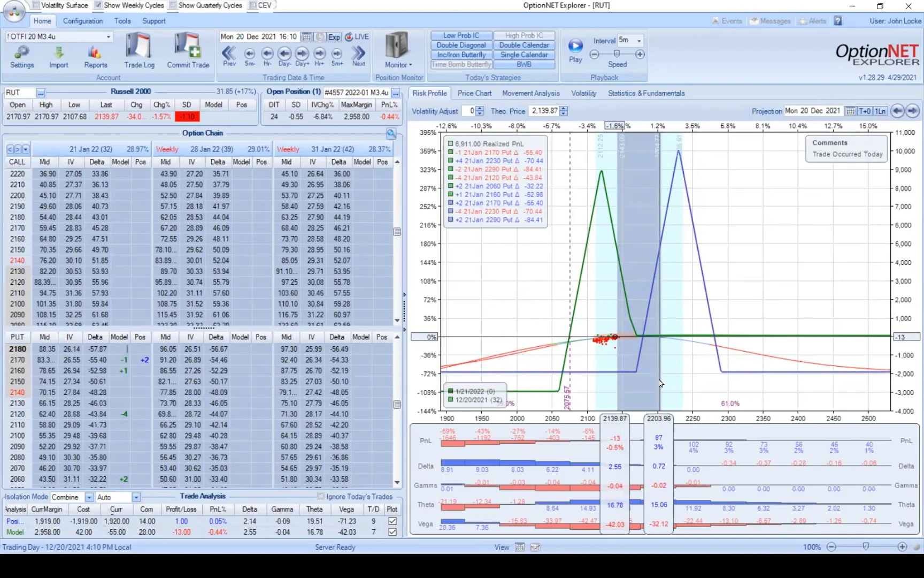Enable Show Quarterly Cycles checkbox
Viewport: 924px width, 578px height.
pyautogui.click(x=173, y=5)
